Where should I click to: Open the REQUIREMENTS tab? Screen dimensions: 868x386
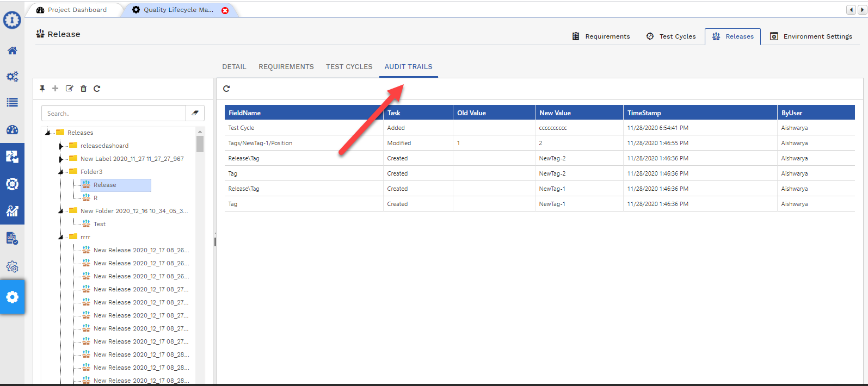[x=286, y=67]
